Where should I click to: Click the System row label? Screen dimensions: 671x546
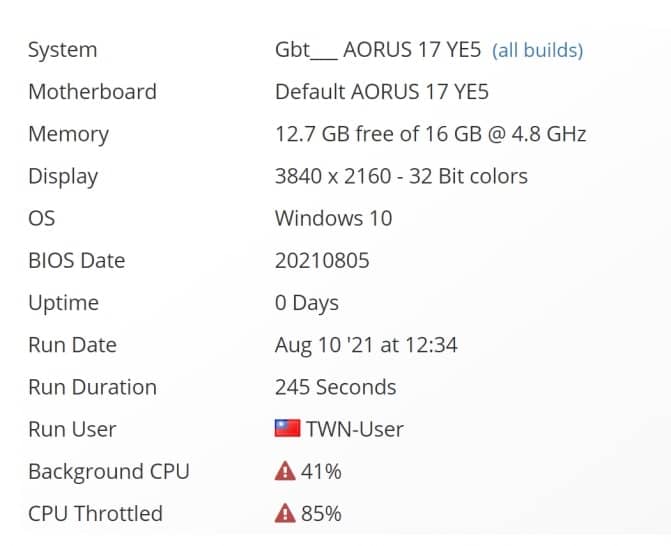pos(62,50)
